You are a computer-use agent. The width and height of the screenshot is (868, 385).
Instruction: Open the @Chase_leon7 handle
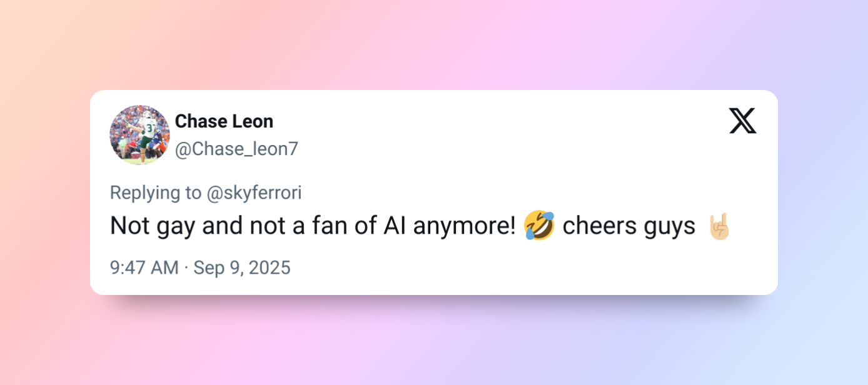click(236, 149)
